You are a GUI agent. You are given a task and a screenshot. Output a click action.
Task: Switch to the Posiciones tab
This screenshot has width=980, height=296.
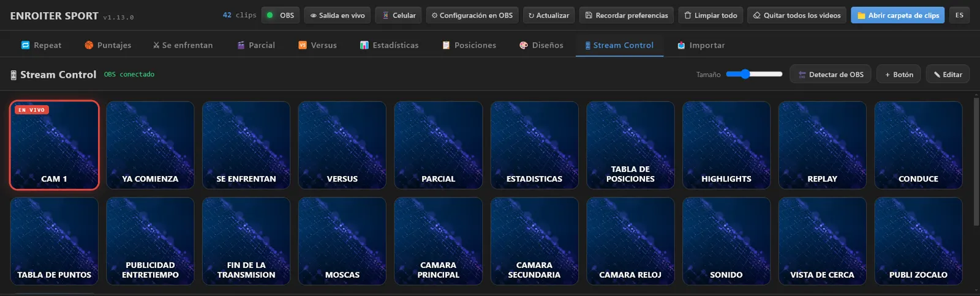[469, 45]
